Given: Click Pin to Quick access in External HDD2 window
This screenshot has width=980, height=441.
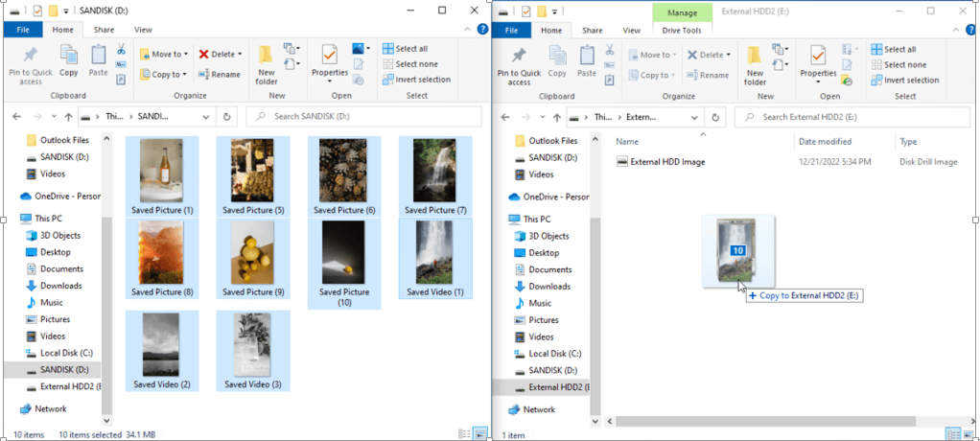Looking at the screenshot, I should click(x=519, y=66).
